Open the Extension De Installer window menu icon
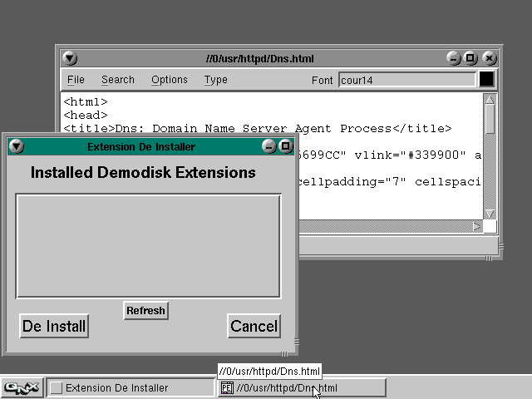Image resolution: width=532 pixels, height=399 pixels. pyautogui.click(x=16, y=146)
